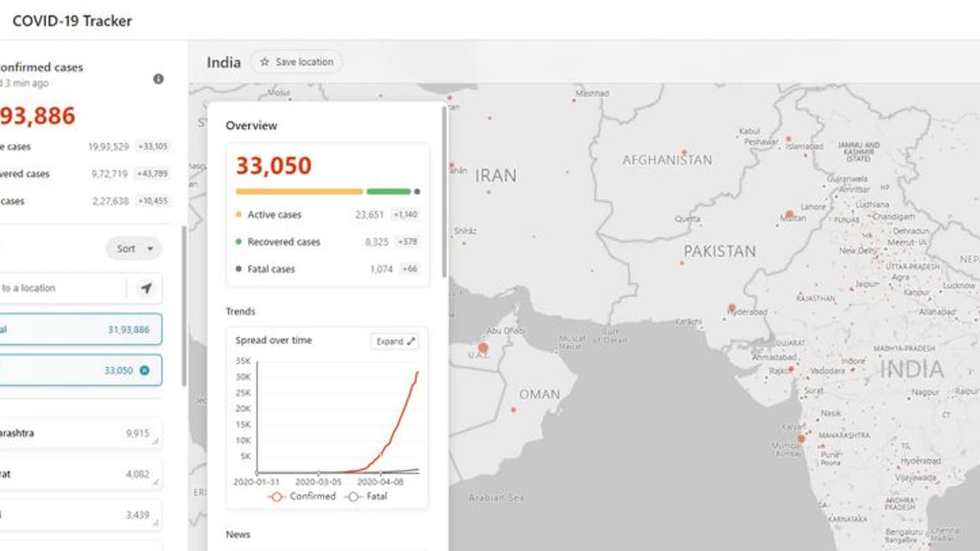
Task: Click the Mumbai outbreak marker on map
Action: click(801, 439)
